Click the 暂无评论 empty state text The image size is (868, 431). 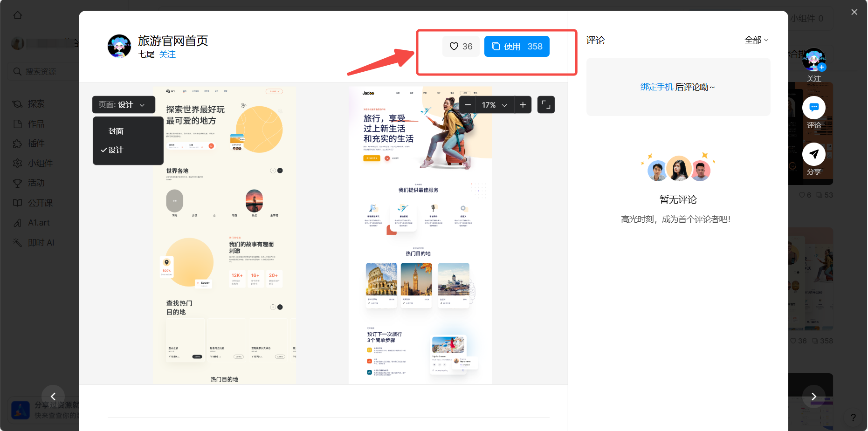(x=678, y=199)
